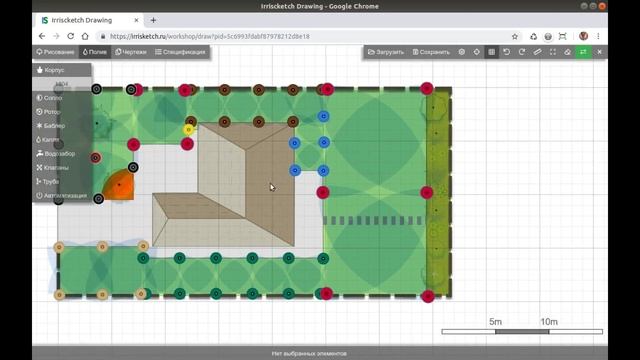Select the eraser tool
Screen dimensions: 640x360
568,52
